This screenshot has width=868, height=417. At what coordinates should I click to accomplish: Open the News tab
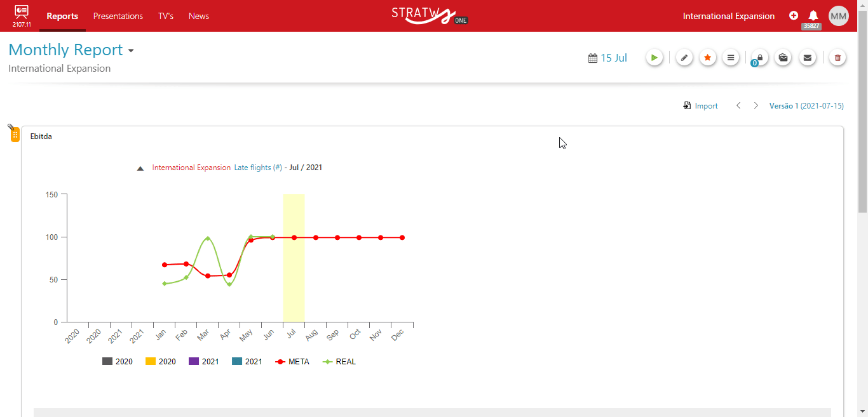tap(199, 16)
